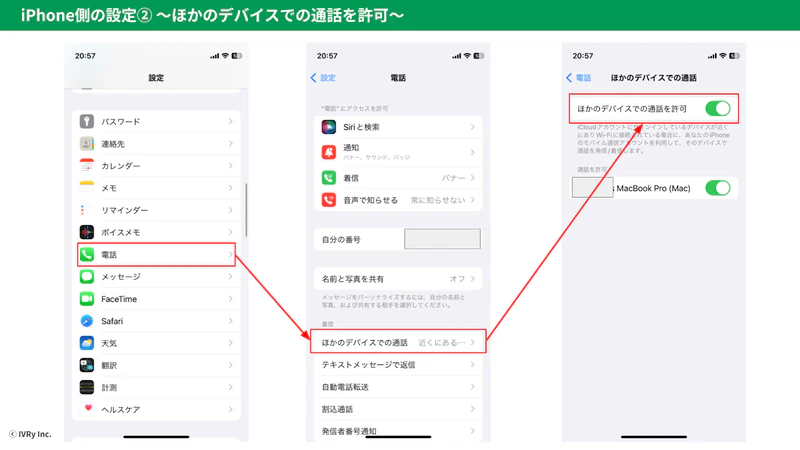Open FaceTime in the Settings list

click(156, 298)
